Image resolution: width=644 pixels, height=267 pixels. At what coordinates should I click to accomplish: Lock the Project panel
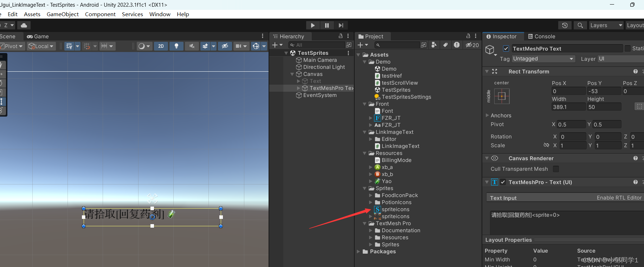pos(468,36)
